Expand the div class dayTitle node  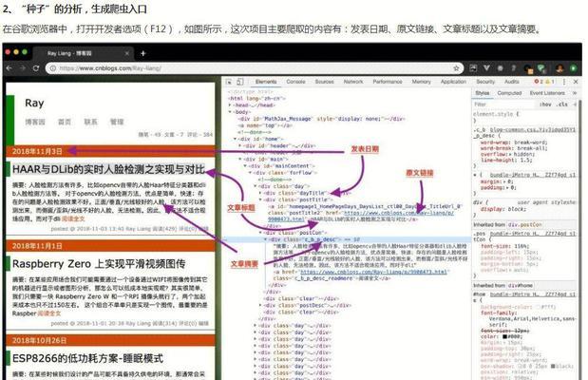(260, 193)
